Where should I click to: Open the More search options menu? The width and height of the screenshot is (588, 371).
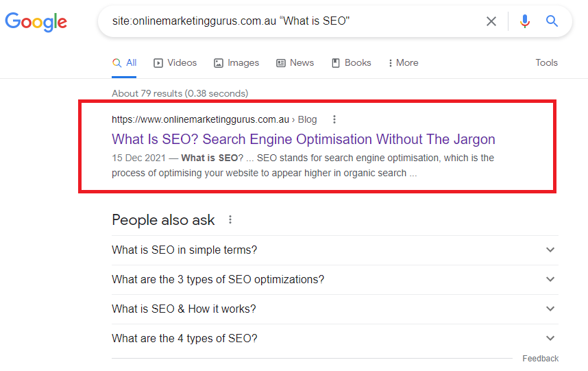click(x=404, y=63)
